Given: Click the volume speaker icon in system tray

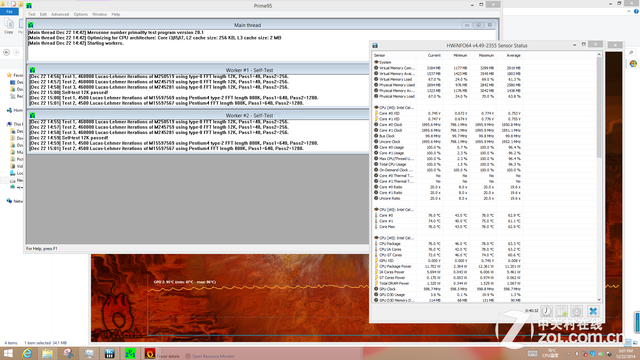Looking at the screenshot, I should (577, 354).
